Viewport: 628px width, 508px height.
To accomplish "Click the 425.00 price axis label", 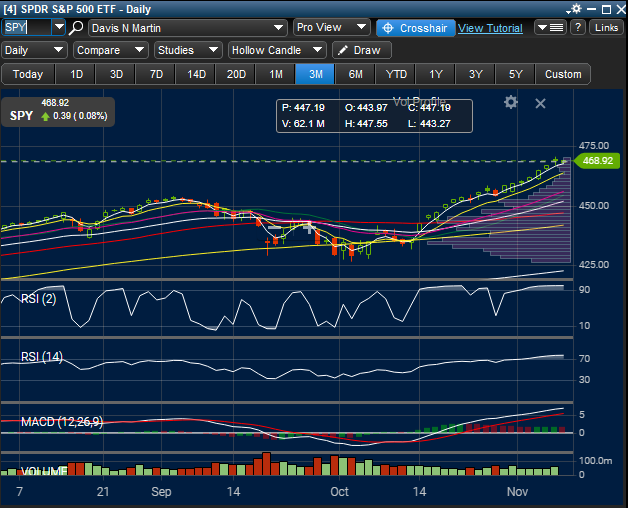I will (x=594, y=264).
